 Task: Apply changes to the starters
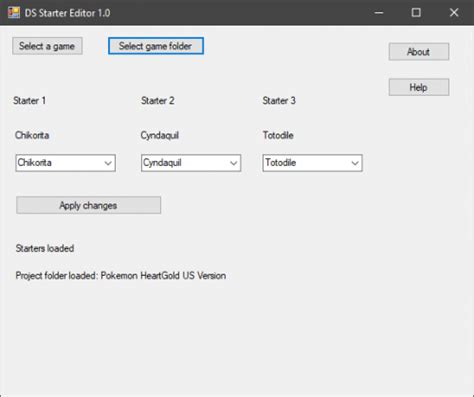(88, 205)
